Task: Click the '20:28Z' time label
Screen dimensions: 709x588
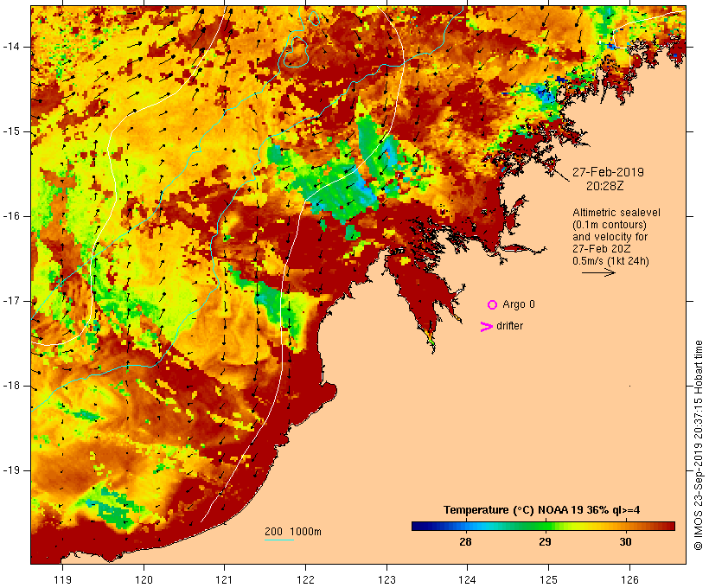Action: [604, 186]
